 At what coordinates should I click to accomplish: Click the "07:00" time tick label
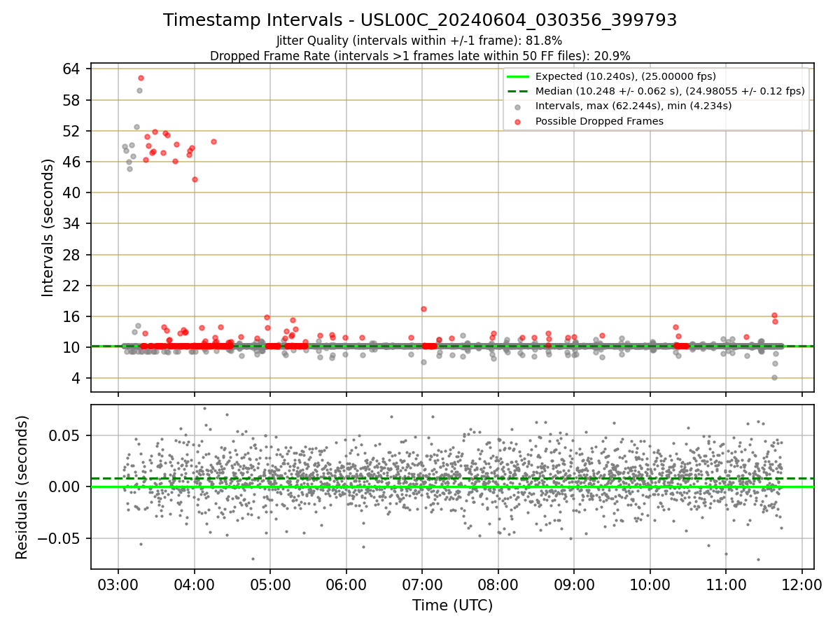(421, 583)
